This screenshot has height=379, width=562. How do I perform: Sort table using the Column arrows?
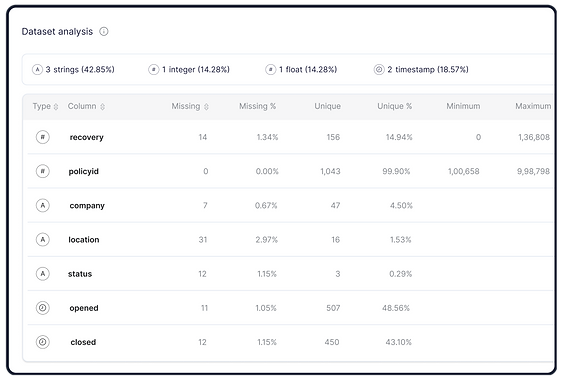(103, 106)
